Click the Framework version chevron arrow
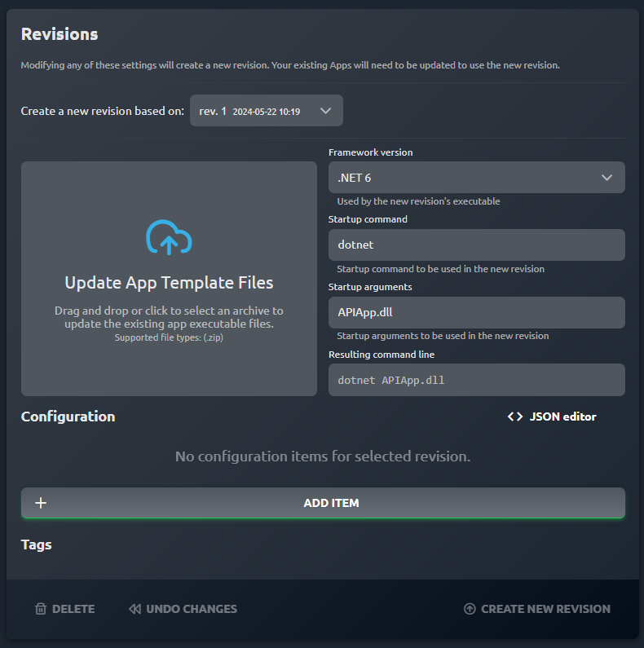Image resolution: width=644 pixels, height=648 pixels. point(607,178)
